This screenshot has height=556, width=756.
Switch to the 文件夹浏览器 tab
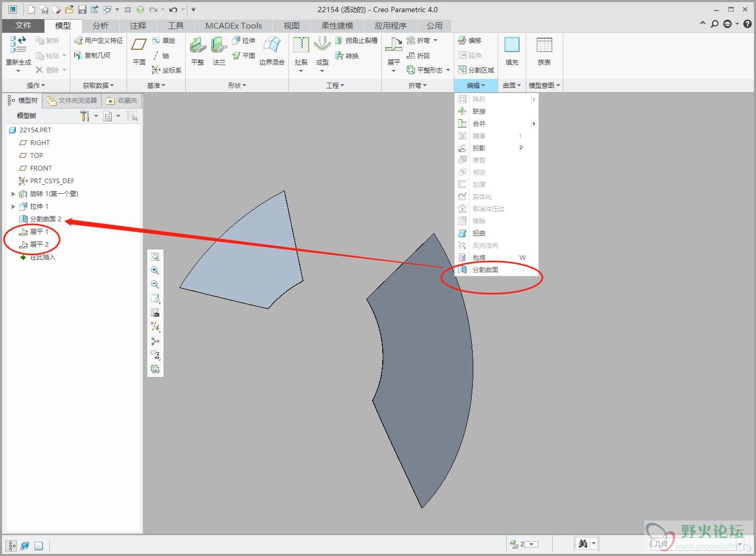[72, 100]
